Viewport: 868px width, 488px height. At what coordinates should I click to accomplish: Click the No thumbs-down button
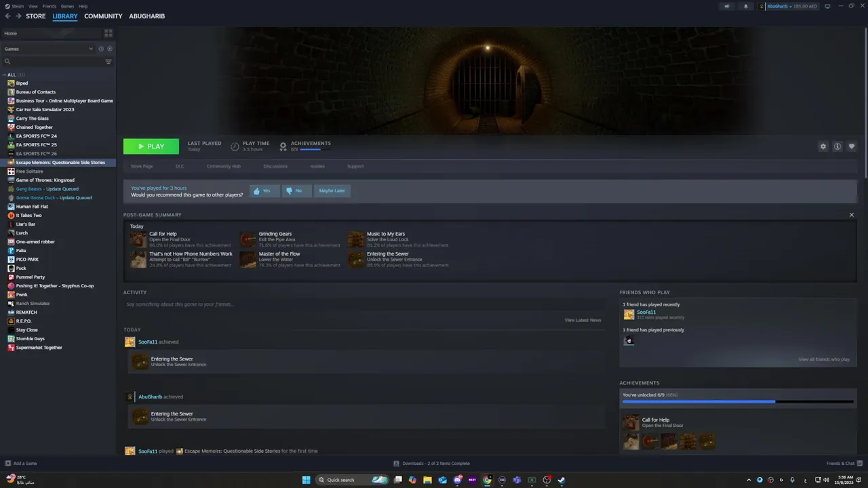tap(297, 191)
